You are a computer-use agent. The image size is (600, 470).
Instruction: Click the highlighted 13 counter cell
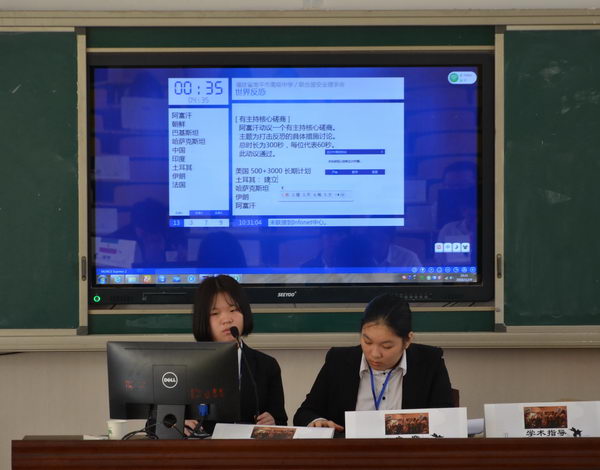coord(176,222)
